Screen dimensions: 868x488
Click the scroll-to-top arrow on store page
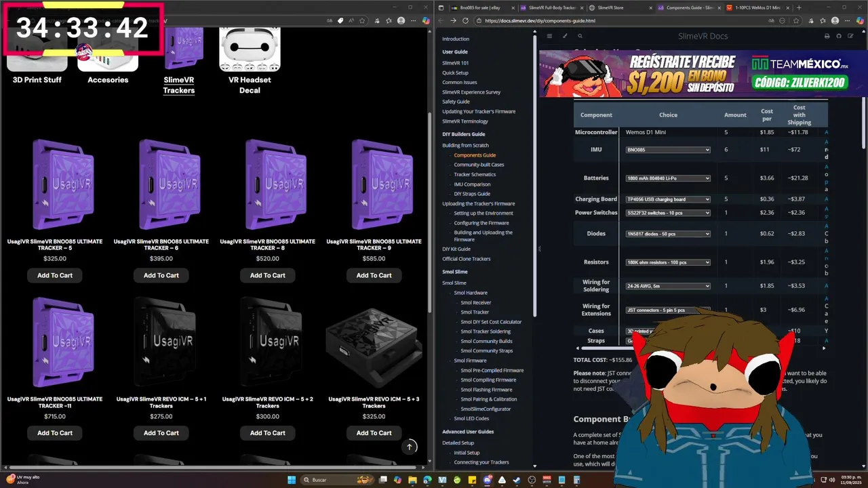(x=409, y=447)
